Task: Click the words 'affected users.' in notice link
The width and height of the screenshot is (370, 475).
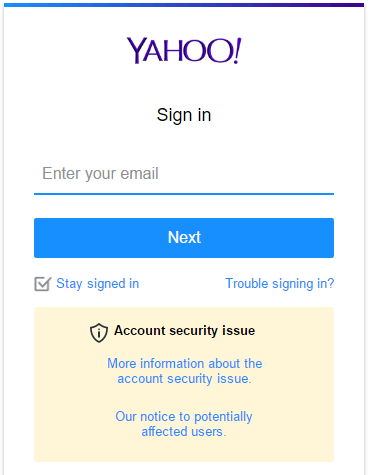Action: (x=184, y=432)
